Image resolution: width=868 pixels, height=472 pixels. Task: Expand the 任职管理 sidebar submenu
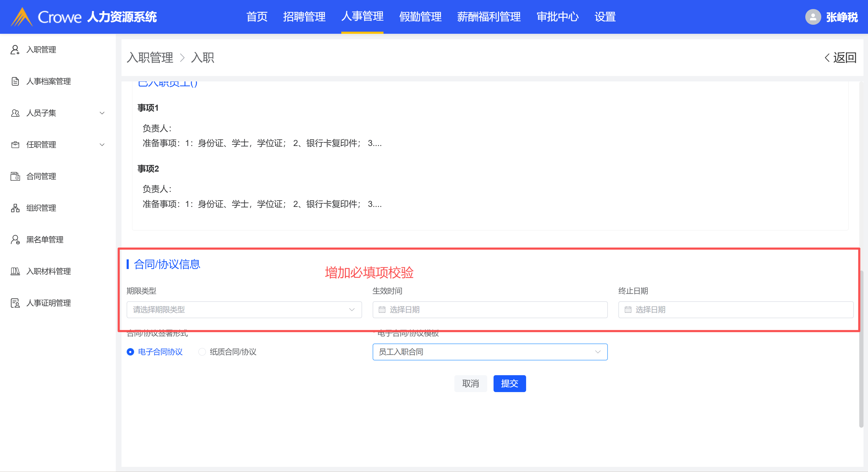click(x=102, y=145)
